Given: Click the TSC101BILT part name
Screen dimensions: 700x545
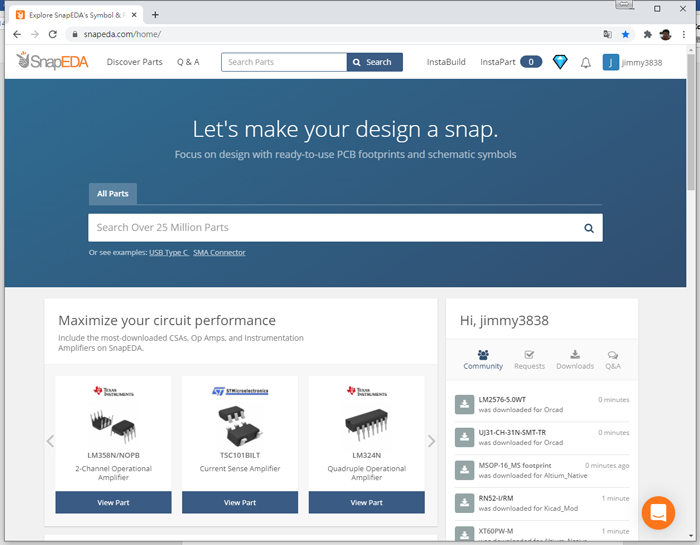Looking at the screenshot, I should pyautogui.click(x=240, y=455).
